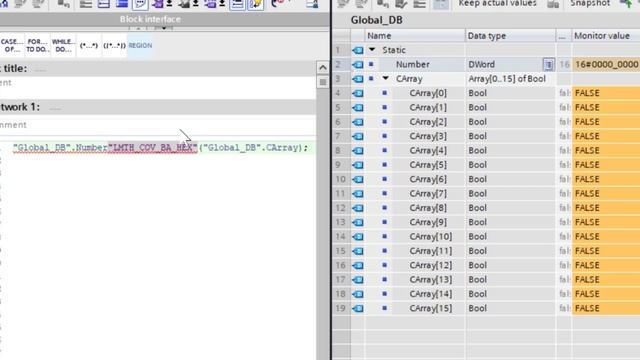Click ("Global_DB".CArray) argument in code
Image resolution: width=640 pixels, height=360 pixels.
(251, 147)
